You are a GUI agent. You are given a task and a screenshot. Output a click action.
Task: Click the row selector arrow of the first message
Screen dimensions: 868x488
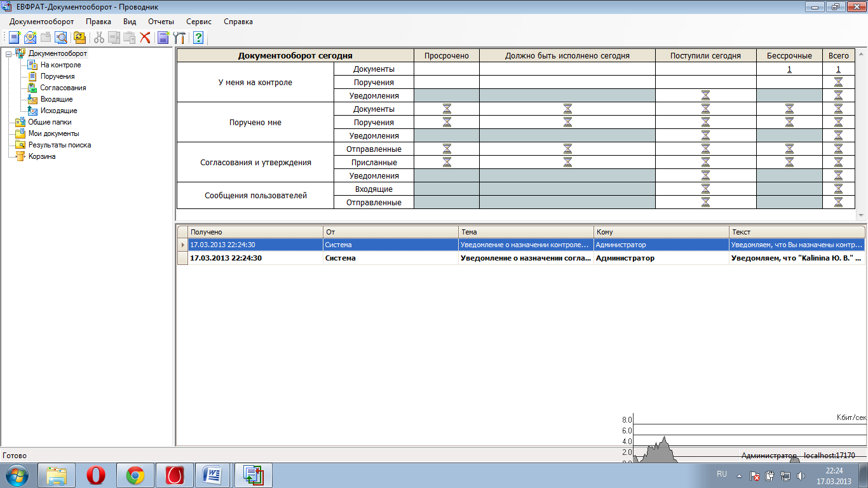tap(182, 245)
